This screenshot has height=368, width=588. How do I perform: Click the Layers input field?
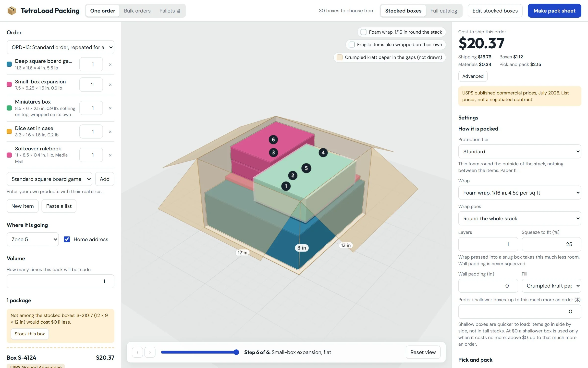coord(488,244)
